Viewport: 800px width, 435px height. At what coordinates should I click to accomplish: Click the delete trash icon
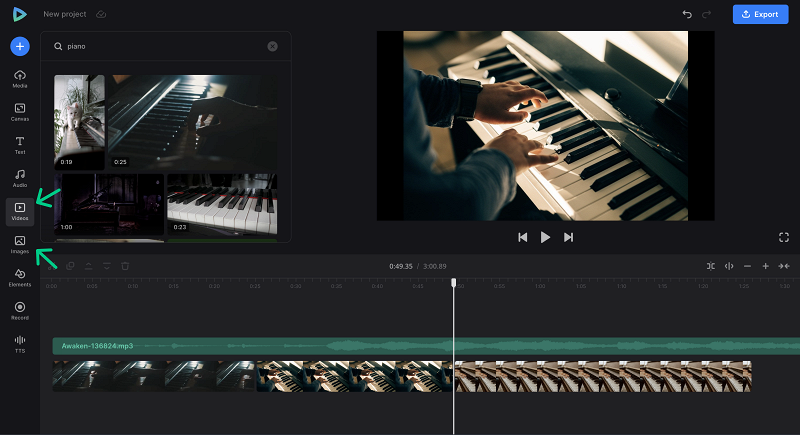coord(125,266)
